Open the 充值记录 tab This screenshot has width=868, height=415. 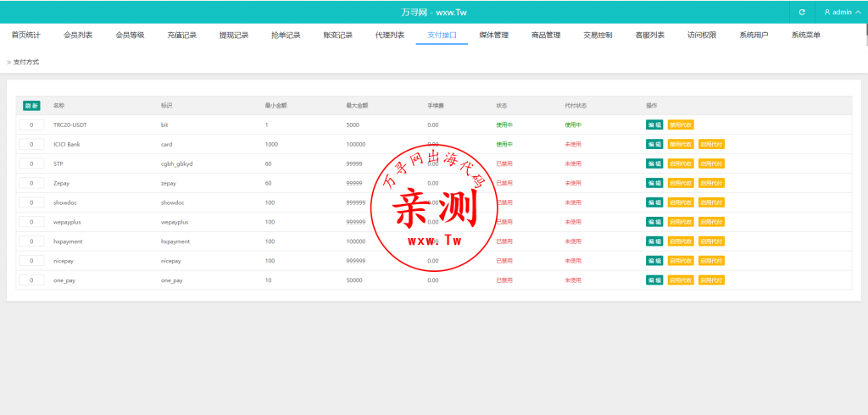click(x=182, y=35)
